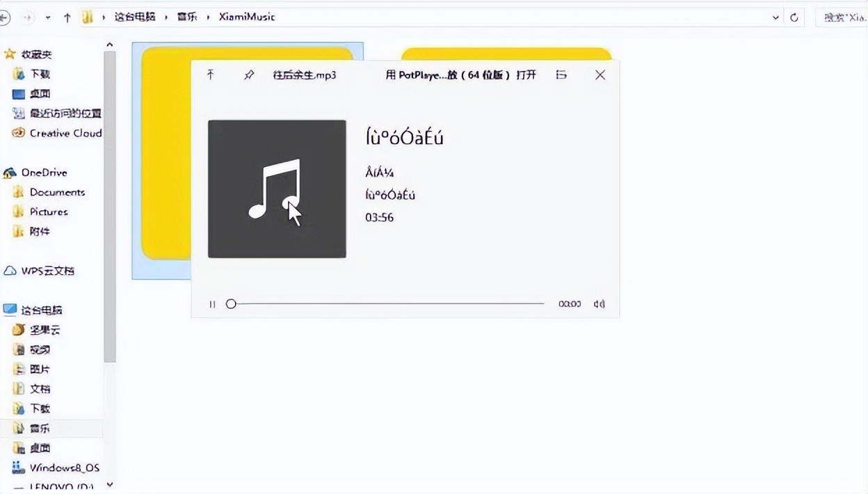868x494 pixels.
Task: Click the refresh icon in the address bar
Action: [x=794, y=17]
